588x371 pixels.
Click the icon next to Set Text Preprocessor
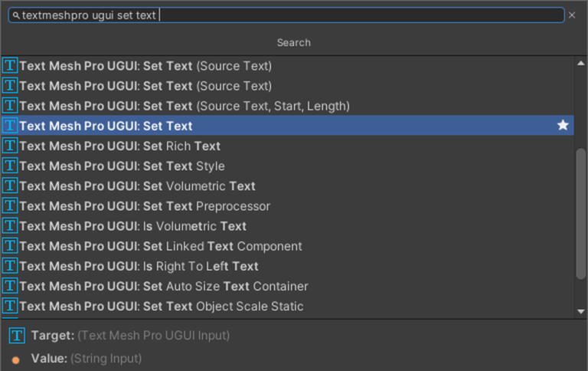click(10, 205)
